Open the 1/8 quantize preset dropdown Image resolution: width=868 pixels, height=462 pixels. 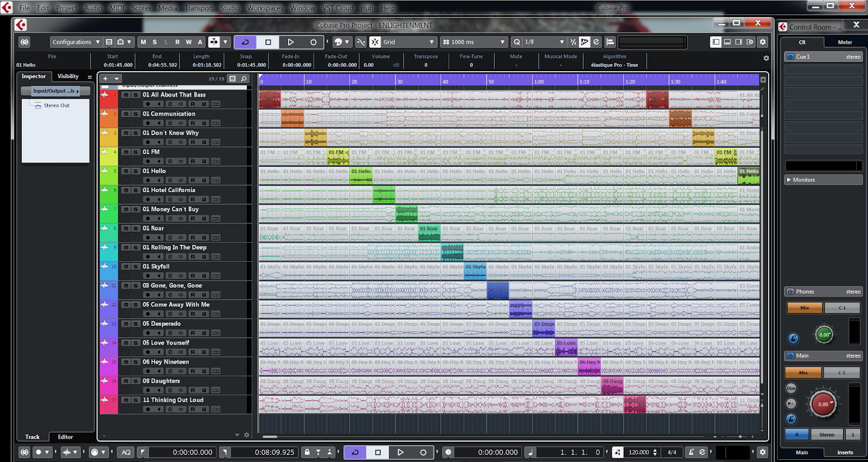[544, 42]
